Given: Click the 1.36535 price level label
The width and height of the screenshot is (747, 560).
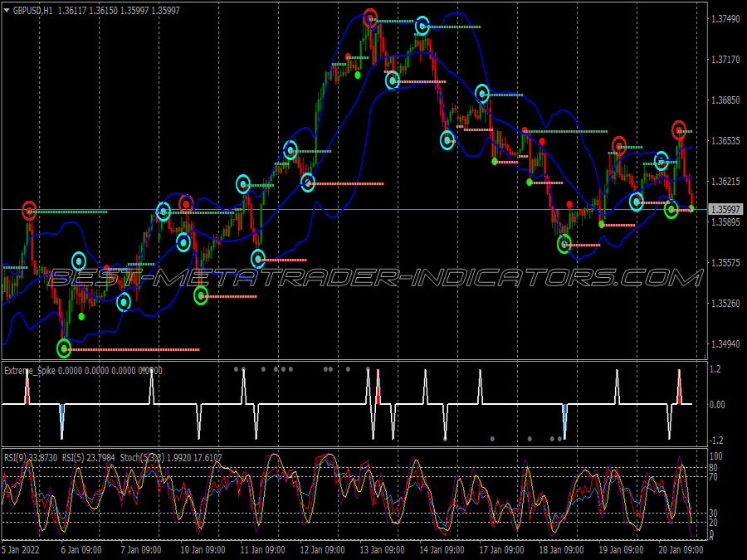Looking at the screenshot, I should (725, 141).
